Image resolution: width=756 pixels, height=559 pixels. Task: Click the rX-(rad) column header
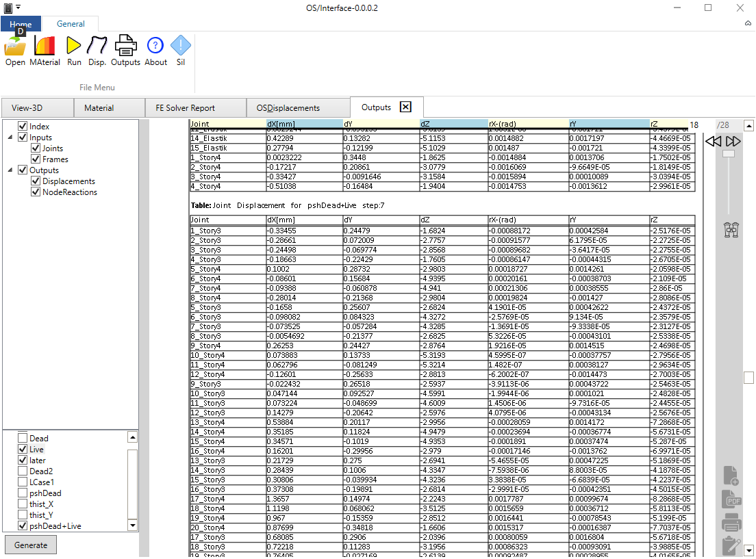coord(528,124)
